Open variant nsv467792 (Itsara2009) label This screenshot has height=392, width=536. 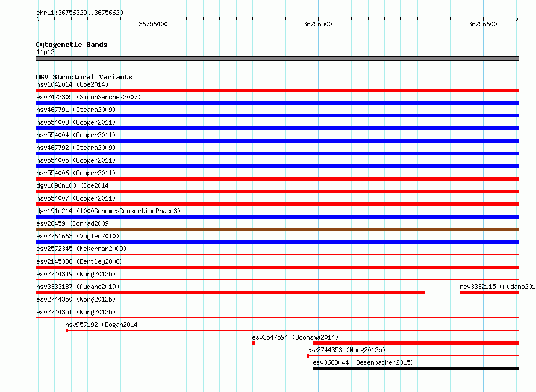(76, 148)
